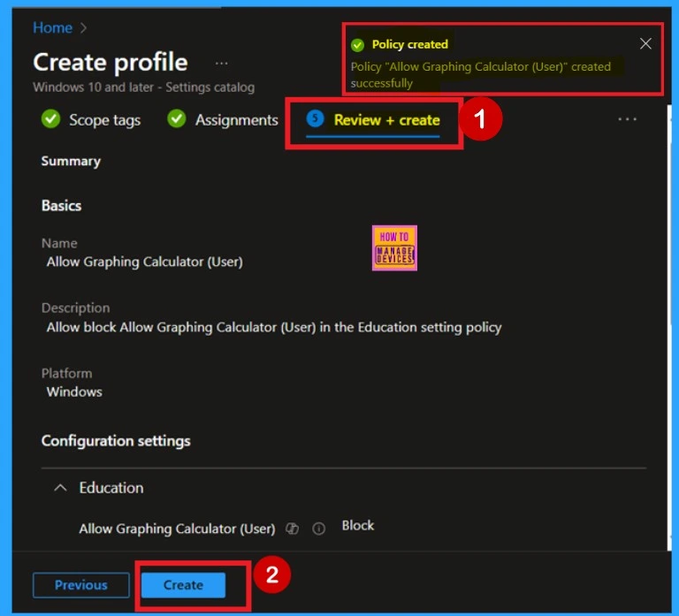
Task: Click the Home breadcrumb link
Action: [52, 28]
